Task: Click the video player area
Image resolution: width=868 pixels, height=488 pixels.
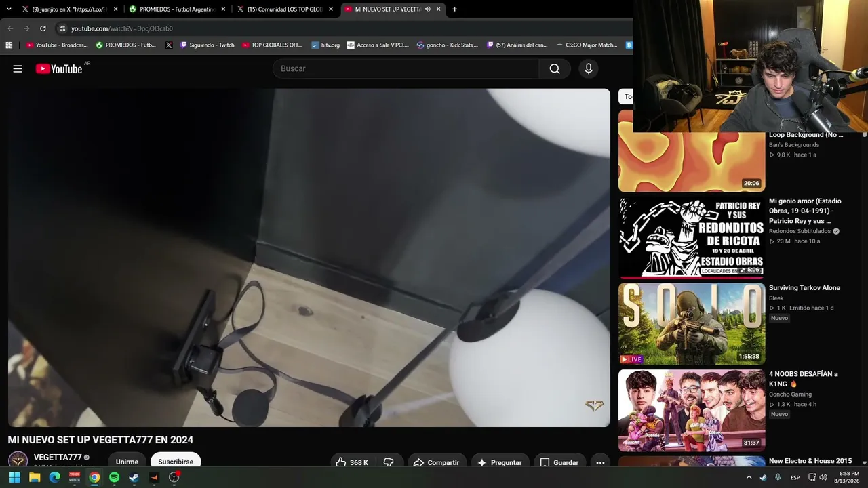Action: pos(309,258)
